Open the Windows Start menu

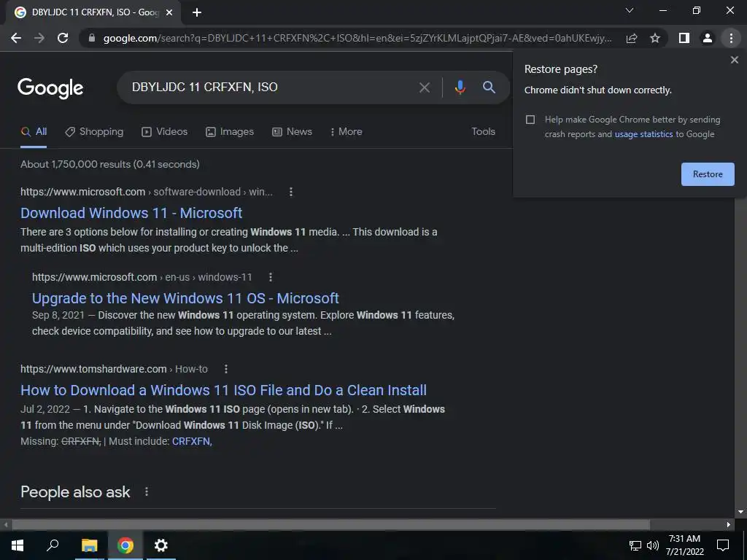pyautogui.click(x=18, y=545)
